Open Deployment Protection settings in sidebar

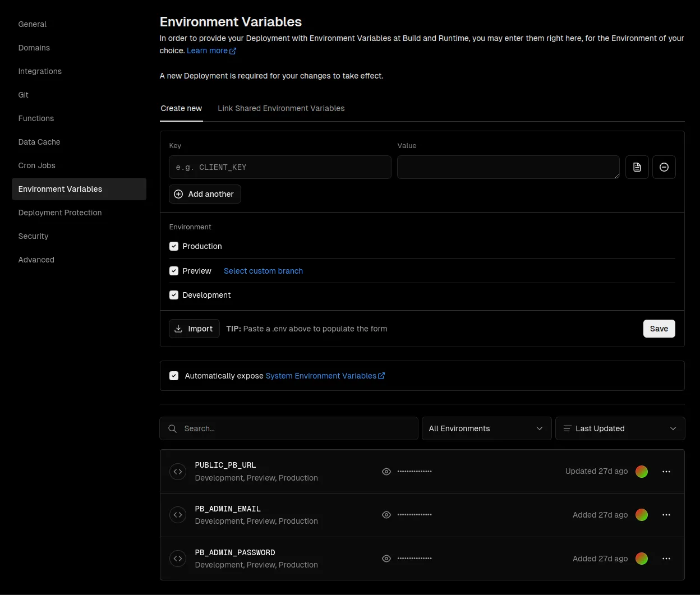[60, 213]
